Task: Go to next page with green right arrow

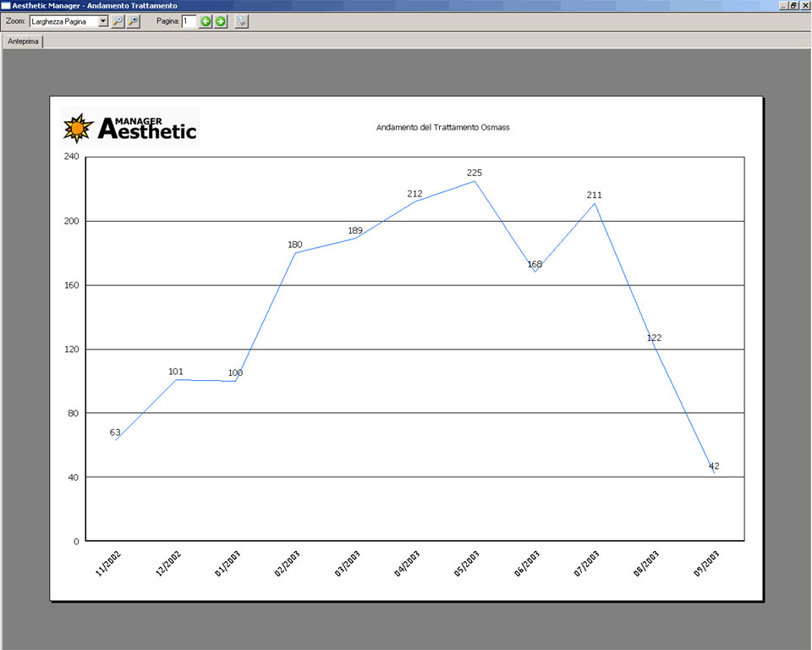Action: pos(221,21)
